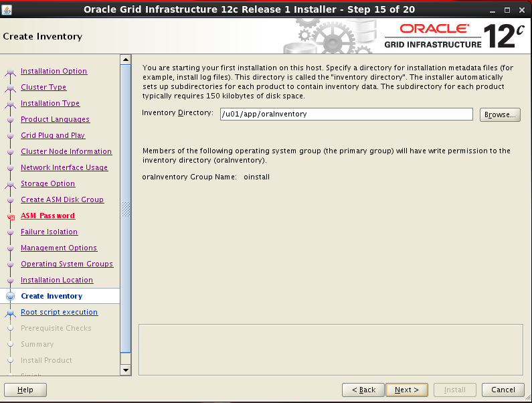Click the empty message pane
This screenshot has width=532, height=403.
331,349
